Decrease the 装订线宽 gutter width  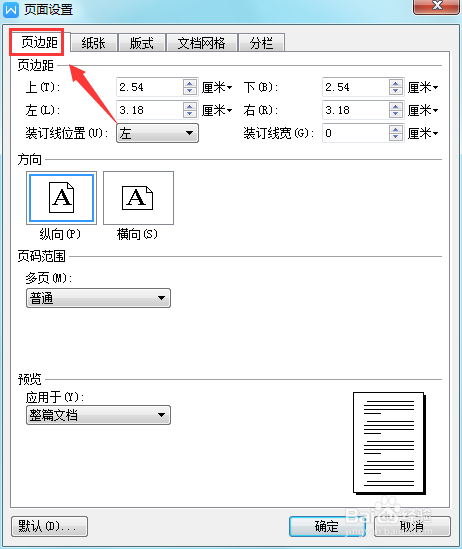pos(396,137)
